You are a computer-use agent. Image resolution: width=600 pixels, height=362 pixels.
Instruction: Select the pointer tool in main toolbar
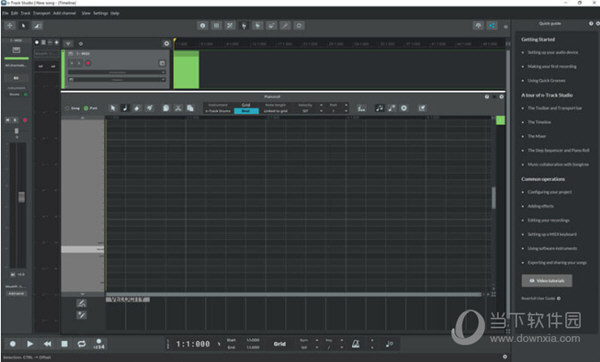[23, 26]
